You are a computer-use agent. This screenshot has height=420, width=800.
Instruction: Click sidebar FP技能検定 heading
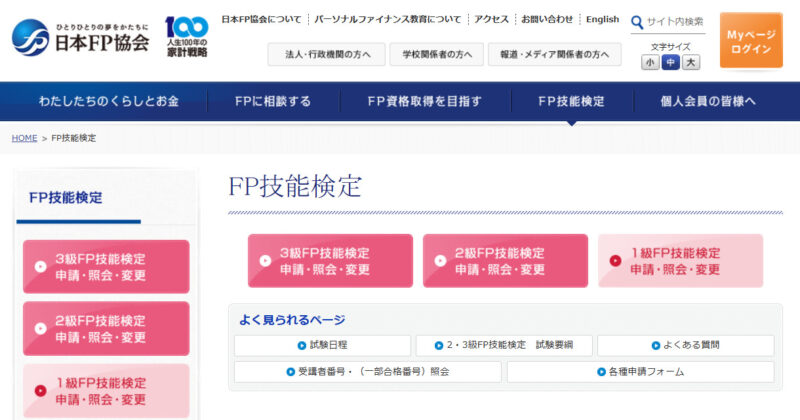tap(66, 197)
